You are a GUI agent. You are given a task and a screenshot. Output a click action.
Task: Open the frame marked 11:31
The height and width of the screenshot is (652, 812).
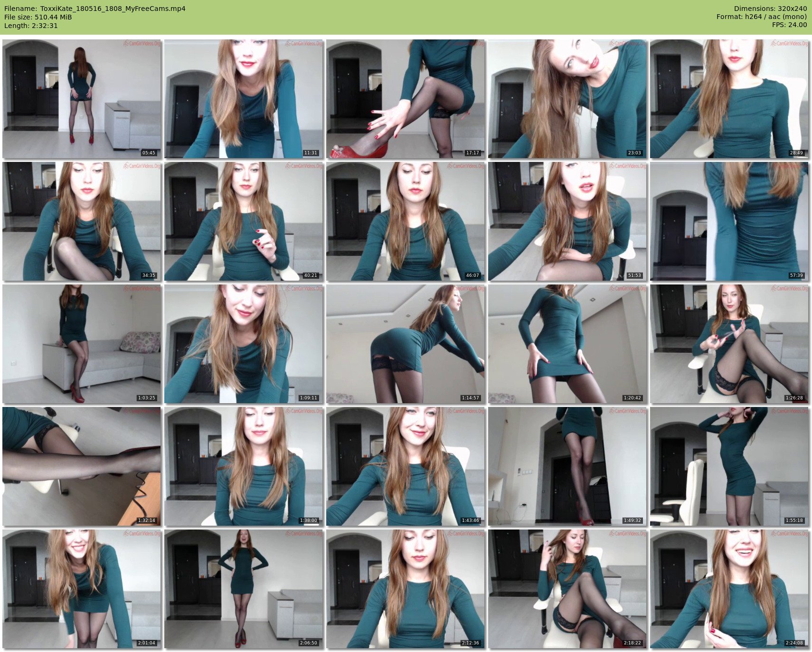pos(244,99)
